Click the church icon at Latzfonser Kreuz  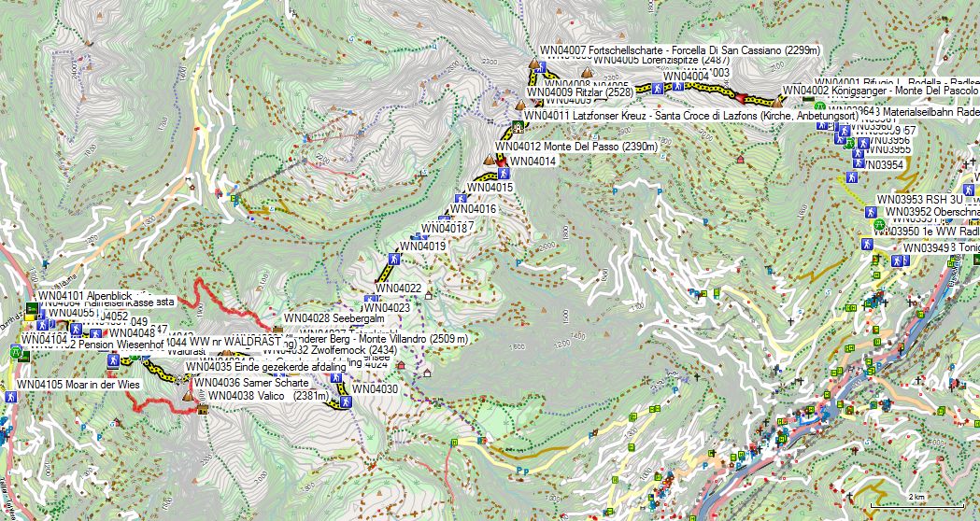pos(518,128)
